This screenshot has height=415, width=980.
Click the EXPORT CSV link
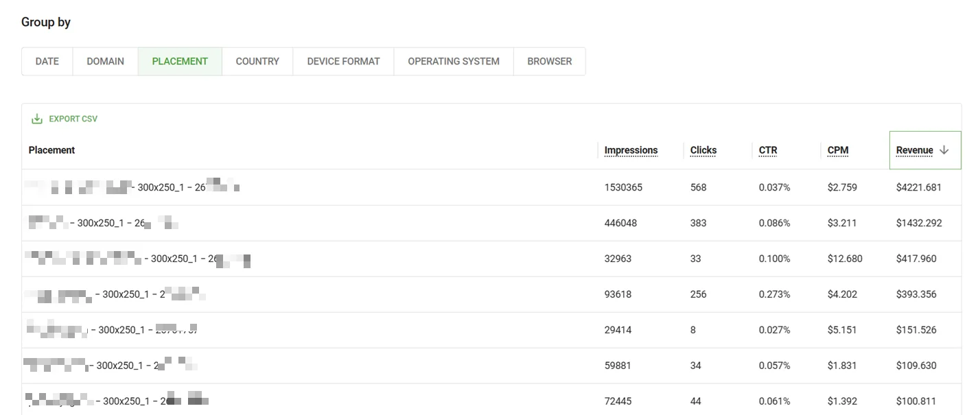(71, 118)
